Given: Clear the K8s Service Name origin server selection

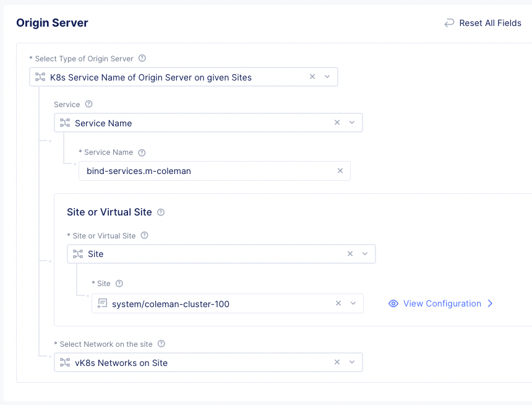Looking at the screenshot, I should point(312,77).
